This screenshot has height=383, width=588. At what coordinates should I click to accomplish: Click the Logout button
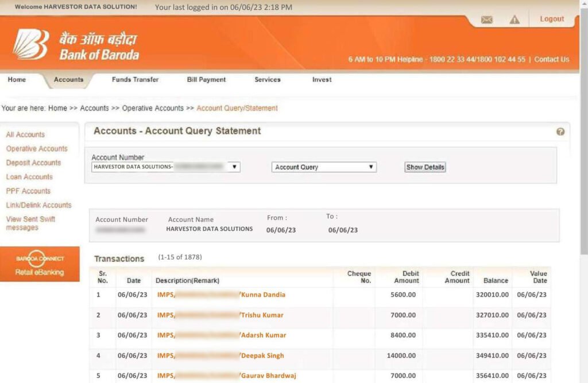click(x=551, y=19)
